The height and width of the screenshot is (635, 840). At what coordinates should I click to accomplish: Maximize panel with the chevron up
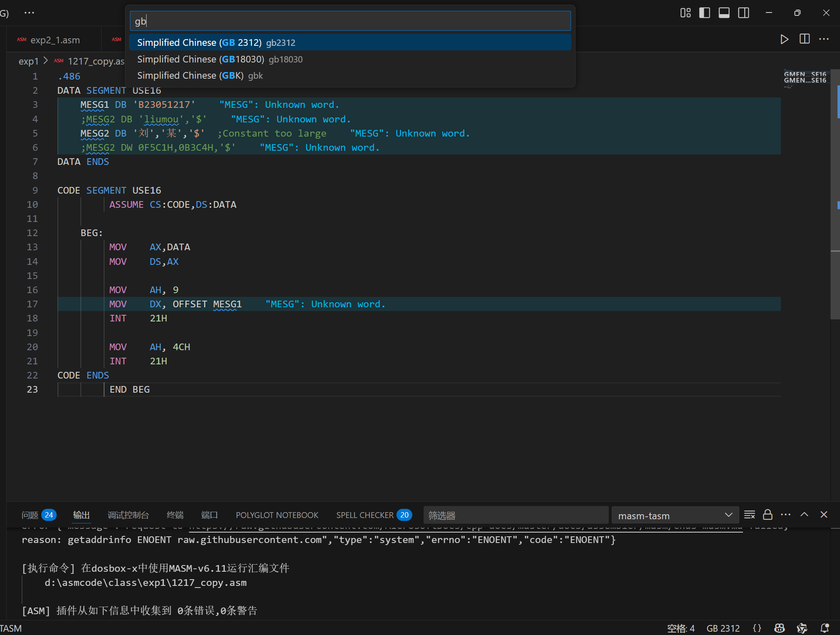tap(804, 515)
